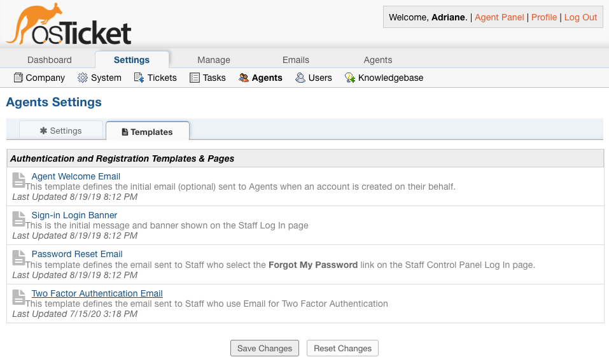The width and height of the screenshot is (609, 364).
Task: Go to the Emails tab
Action: click(296, 60)
